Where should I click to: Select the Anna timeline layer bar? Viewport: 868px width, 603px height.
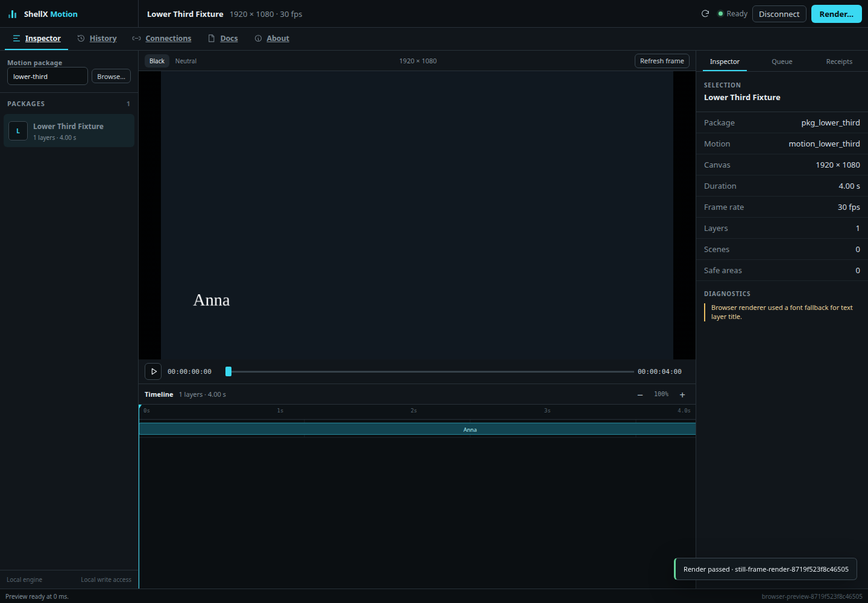[417, 429]
